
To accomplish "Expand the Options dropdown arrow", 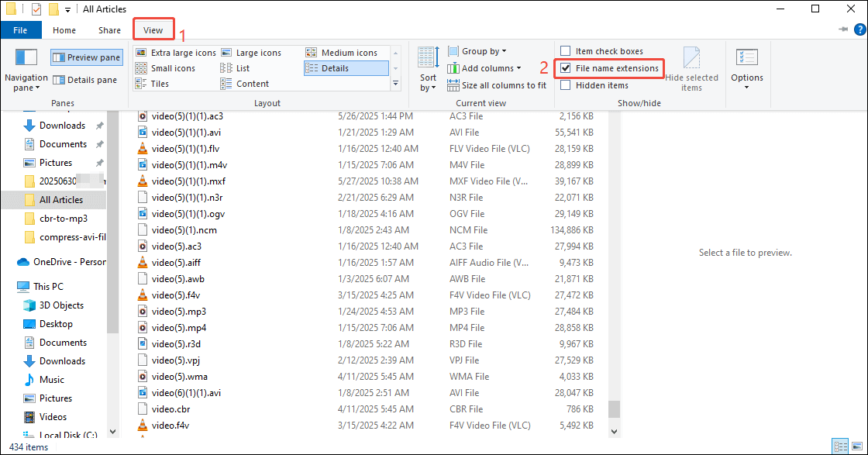I will pyautogui.click(x=747, y=88).
